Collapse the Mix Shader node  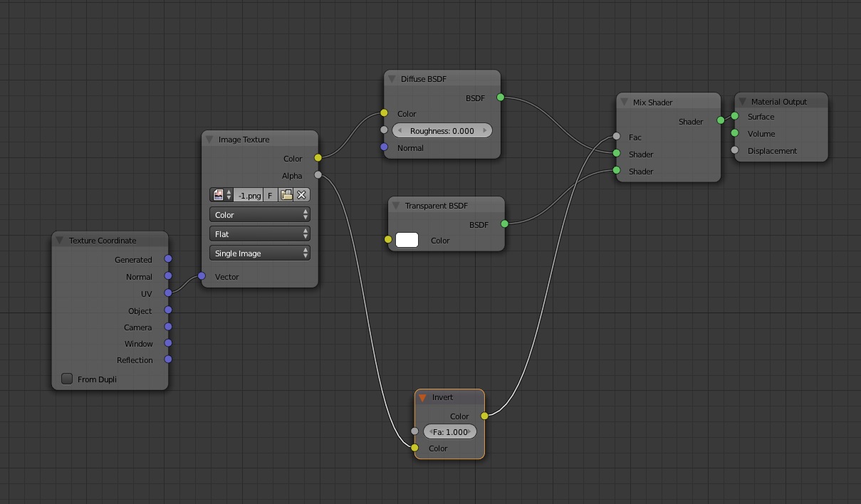[624, 103]
